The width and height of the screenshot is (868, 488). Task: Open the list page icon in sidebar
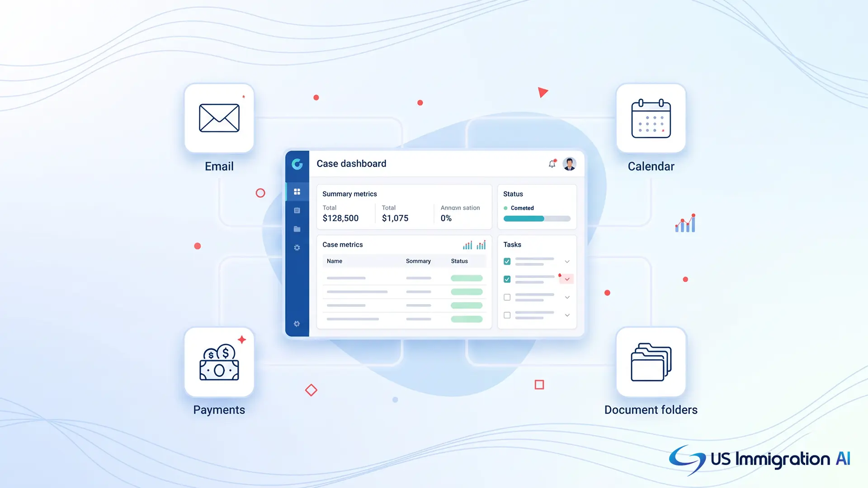pyautogui.click(x=297, y=211)
